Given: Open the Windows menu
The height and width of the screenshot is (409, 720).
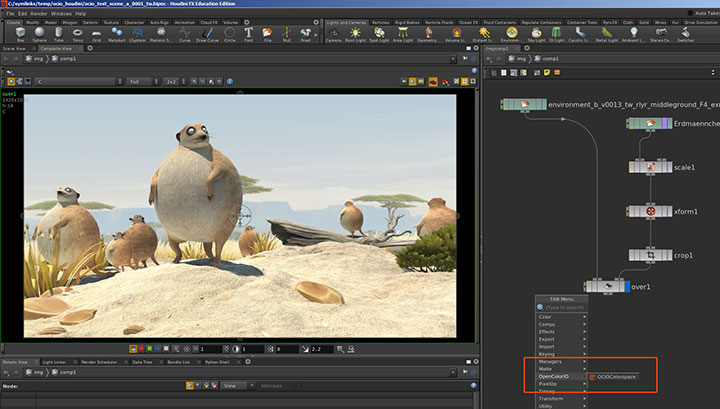Looking at the screenshot, I should [x=61, y=14].
